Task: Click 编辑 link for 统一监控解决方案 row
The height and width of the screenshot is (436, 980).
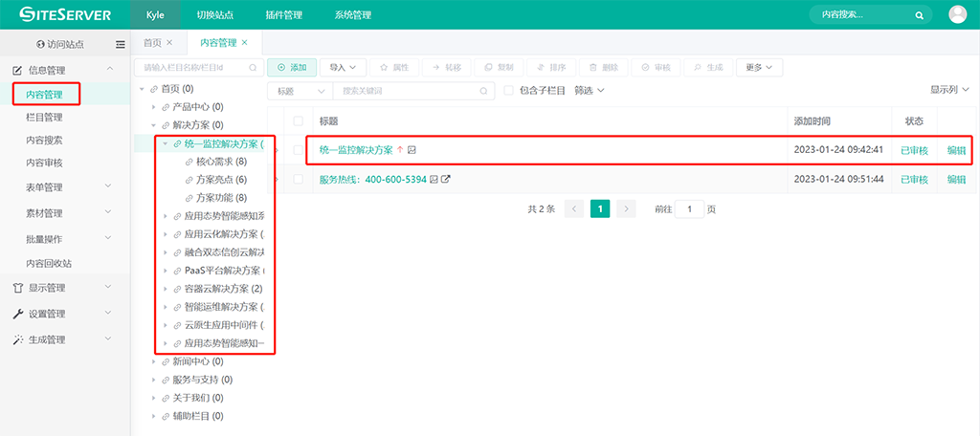Action: click(956, 150)
